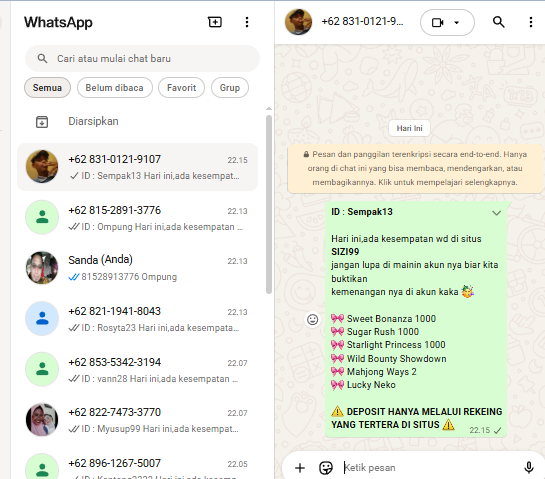
Task: Search within this conversation using the magnifier
Action: pyautogui.click(x=498, y=22)
